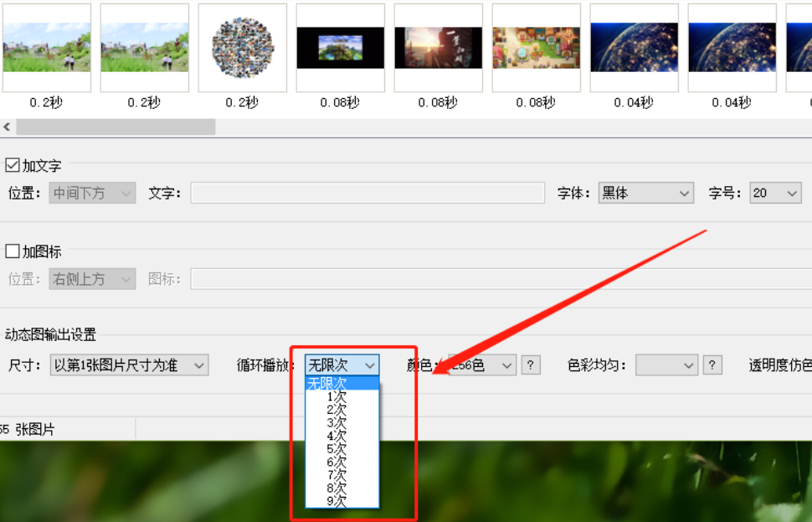Open the 色彩均匀 dropdown
This screenshot has height=522, width=812.
(666, 365)
